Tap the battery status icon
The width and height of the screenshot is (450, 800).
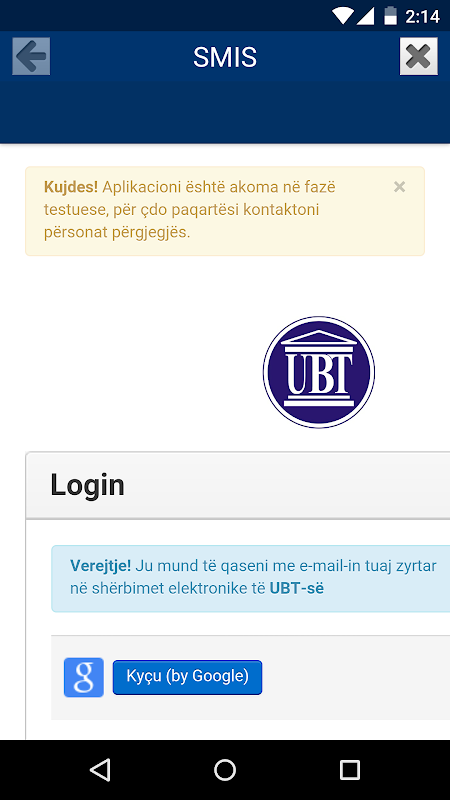tap(390, 16)
